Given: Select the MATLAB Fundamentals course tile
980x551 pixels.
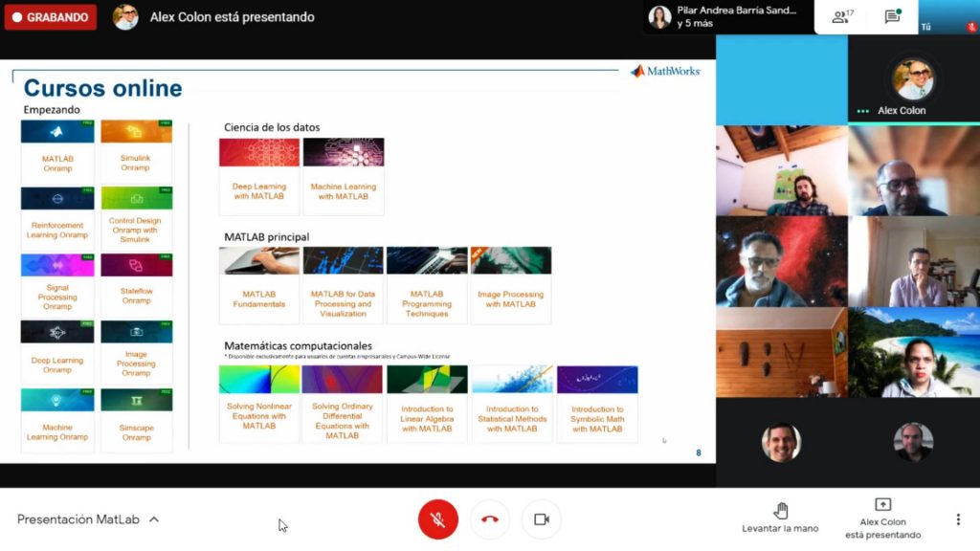Looking at the screenshot, I should tap(258, 285).
